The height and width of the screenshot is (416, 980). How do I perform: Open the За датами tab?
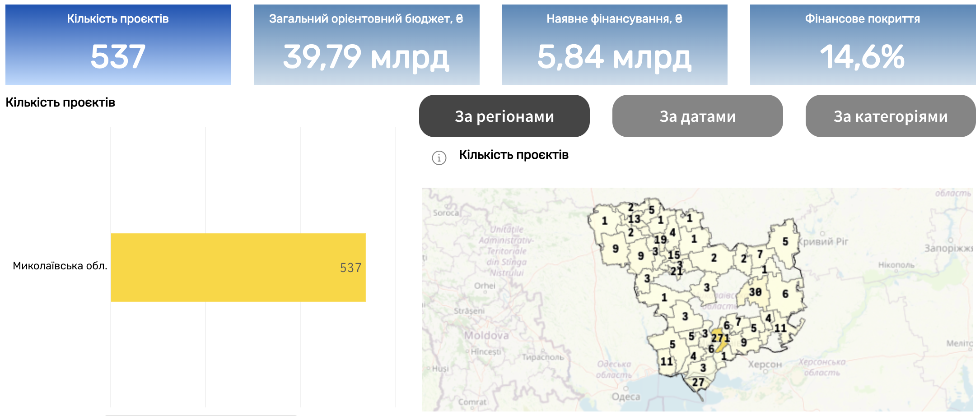pos(697,116)
